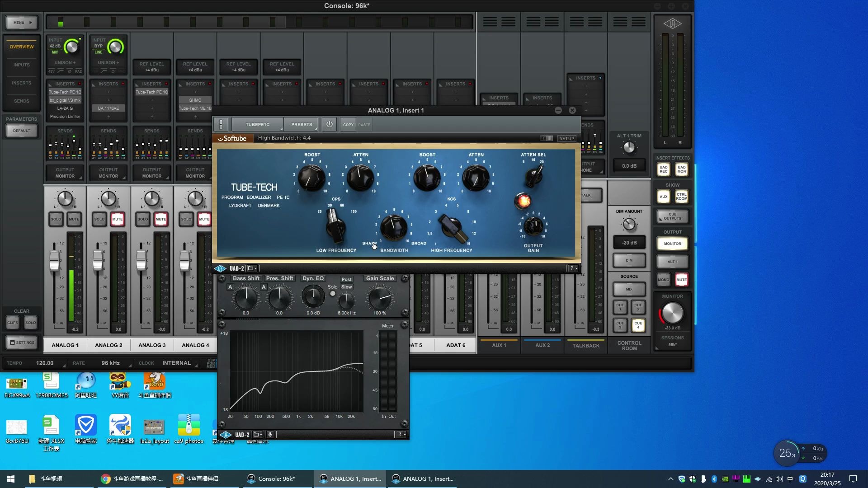Toggle the Solo LED in lower plugin
Screen dimensions: 868x488
point(333,294)
